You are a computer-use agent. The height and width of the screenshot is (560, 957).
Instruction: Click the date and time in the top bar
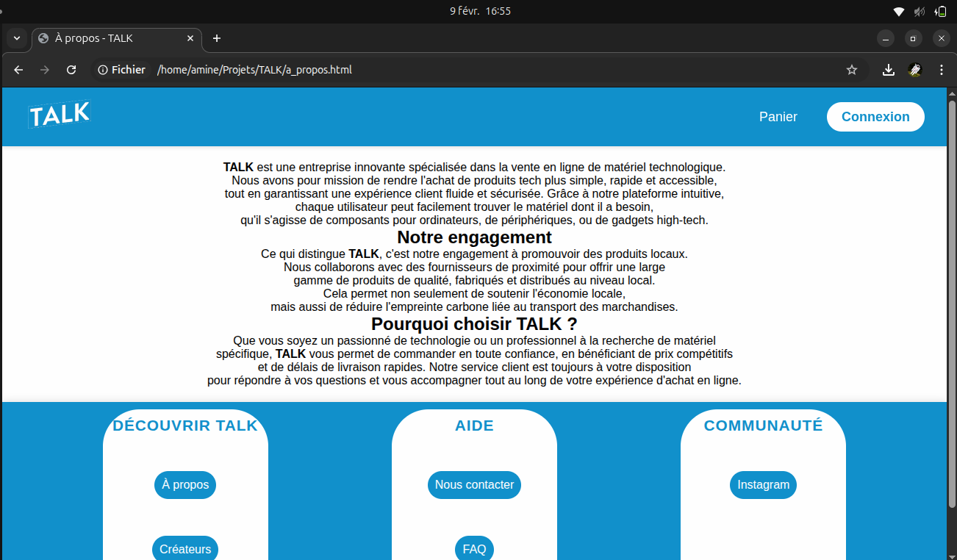[479, 11]
